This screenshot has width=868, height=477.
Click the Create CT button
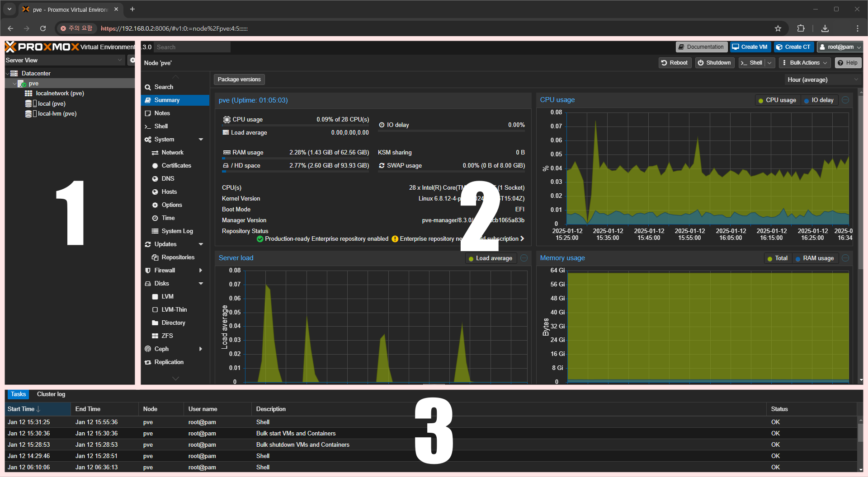click(793, 47)
